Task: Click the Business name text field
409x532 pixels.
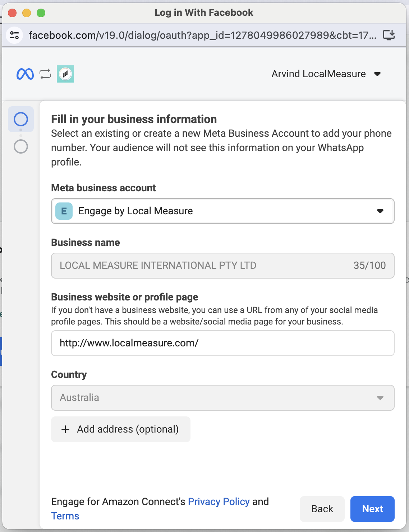Action: [x=201, y=266]
